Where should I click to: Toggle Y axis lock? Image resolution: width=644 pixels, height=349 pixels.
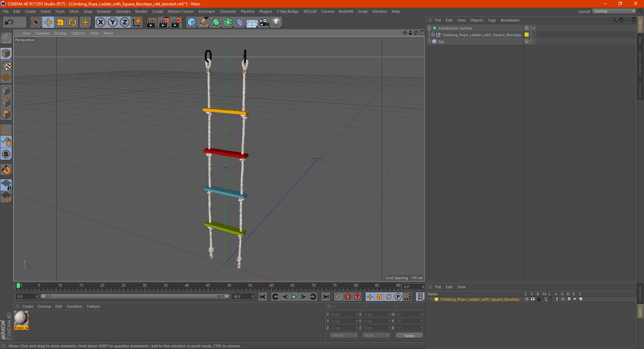pos(113,22)
